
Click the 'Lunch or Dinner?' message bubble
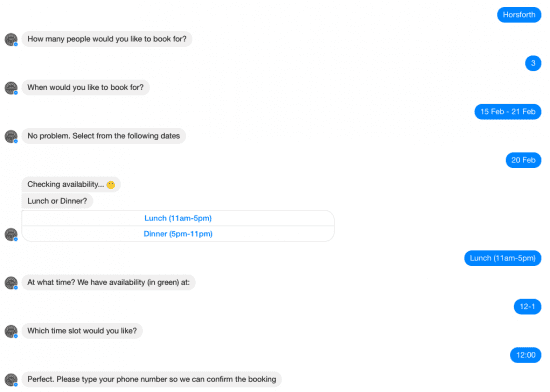(57, 201)
